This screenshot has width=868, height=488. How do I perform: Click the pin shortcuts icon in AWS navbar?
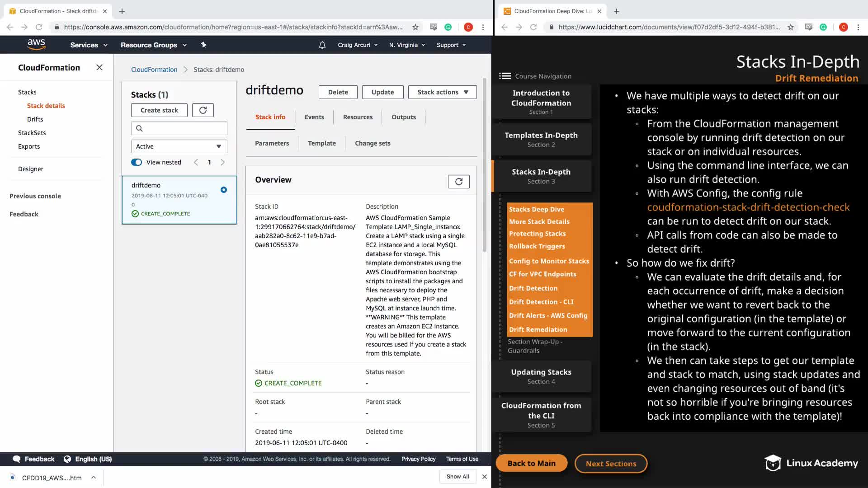click(x=203, y=45)
